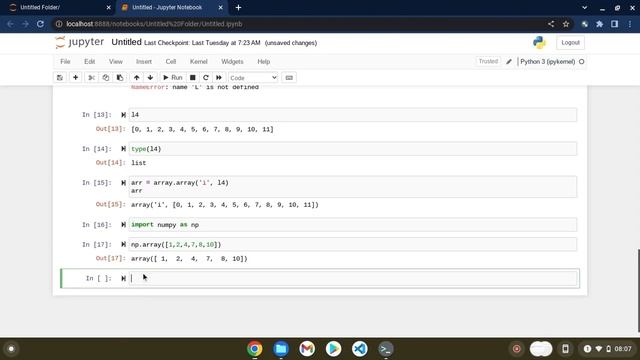Click the kernel idle circle indicator
Viewport: 640px width, 360px height.
pos(582,62)
